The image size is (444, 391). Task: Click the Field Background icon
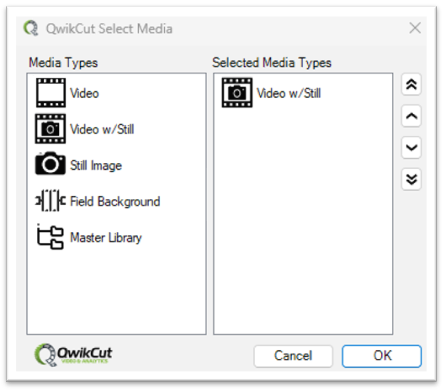click(x=50, y=201)
